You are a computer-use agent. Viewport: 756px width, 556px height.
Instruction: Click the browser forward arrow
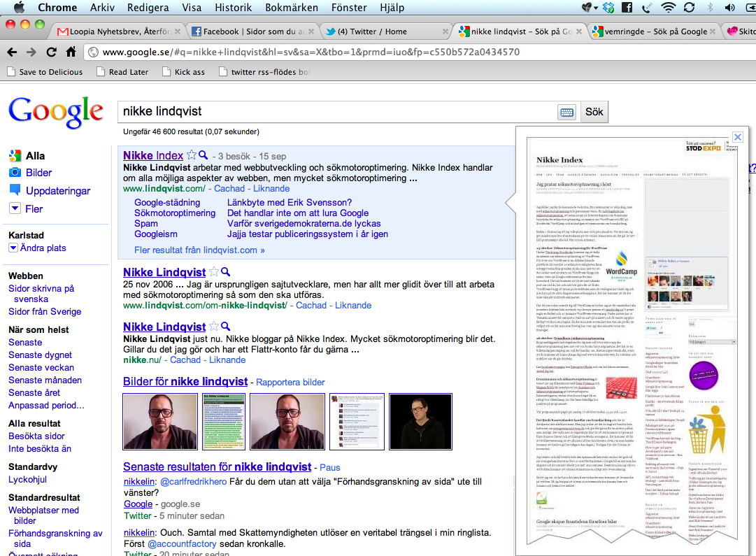point(31,52)
